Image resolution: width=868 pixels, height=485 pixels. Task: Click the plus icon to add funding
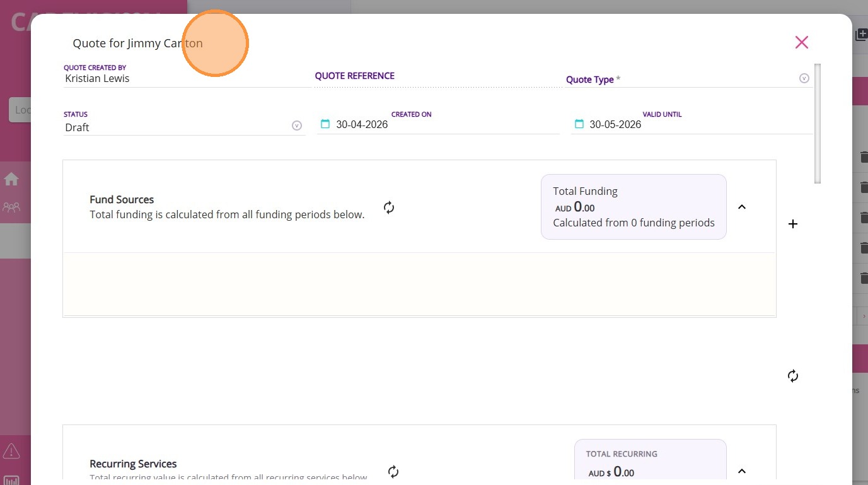793,224
